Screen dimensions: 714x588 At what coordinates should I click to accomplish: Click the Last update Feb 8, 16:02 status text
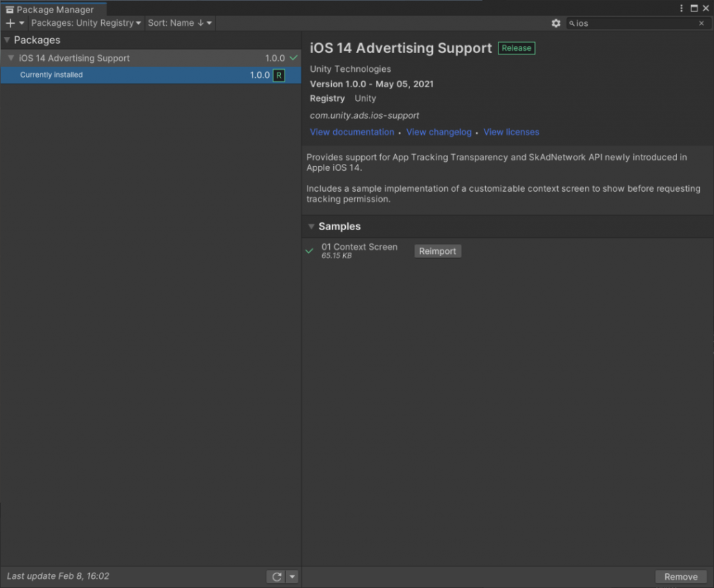pos(58,576)
